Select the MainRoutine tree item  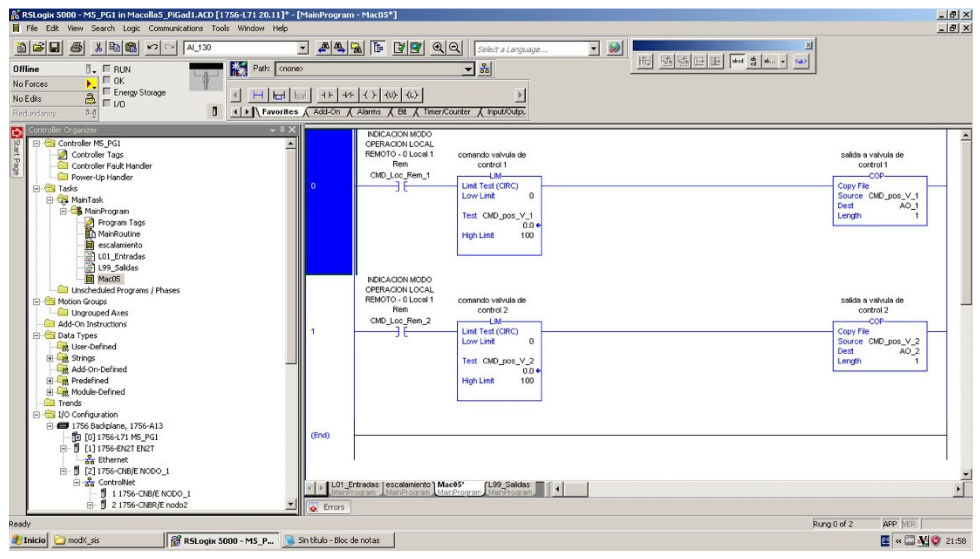coord(119,234)
